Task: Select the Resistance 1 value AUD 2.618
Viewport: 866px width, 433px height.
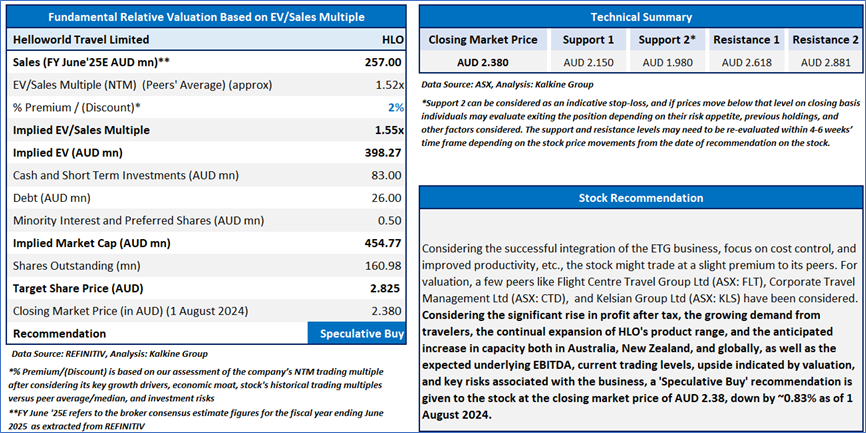Action: click(x=745, y=62)
